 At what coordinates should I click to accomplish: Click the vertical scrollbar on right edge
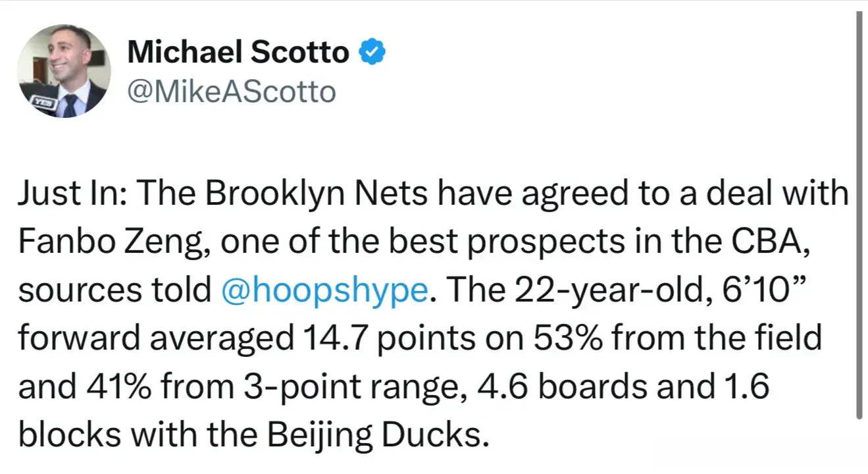tap(858, 217)
